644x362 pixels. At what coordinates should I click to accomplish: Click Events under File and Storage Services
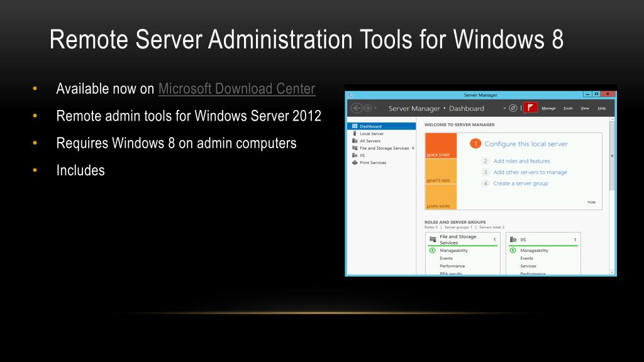tap(446, 258)
